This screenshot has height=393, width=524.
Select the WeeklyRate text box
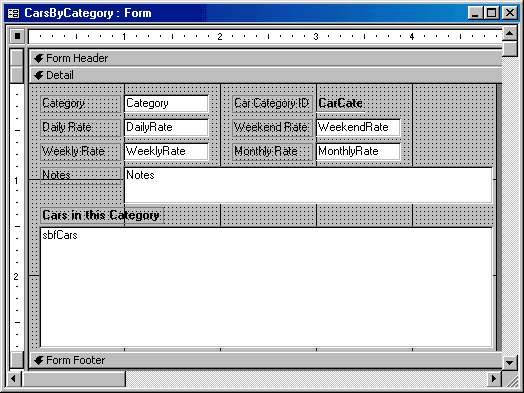166,151
